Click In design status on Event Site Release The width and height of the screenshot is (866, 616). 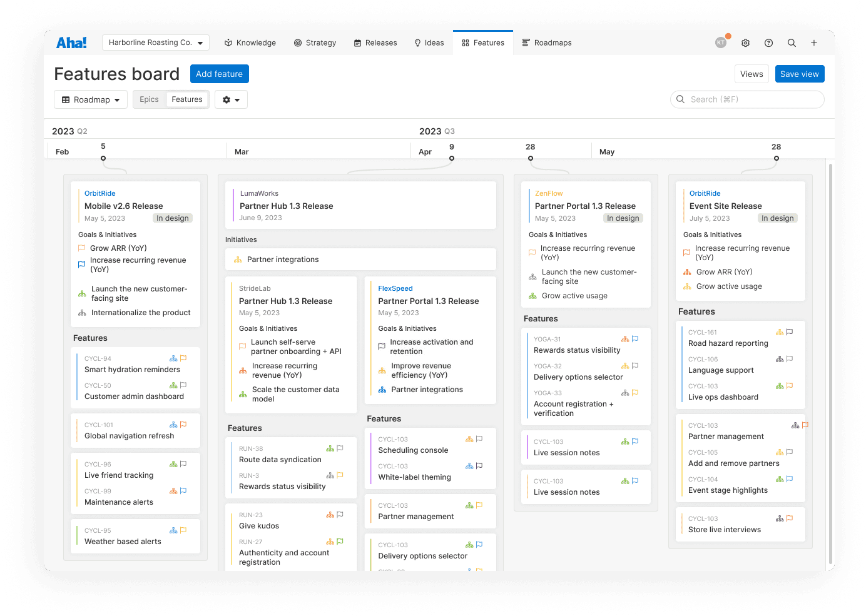click(x=778, y=218)
